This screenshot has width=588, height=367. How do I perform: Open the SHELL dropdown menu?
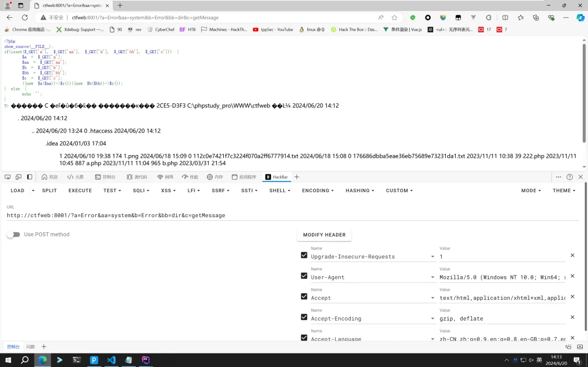pos(280,191)
